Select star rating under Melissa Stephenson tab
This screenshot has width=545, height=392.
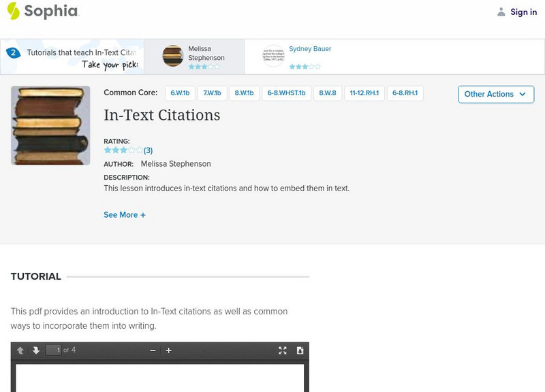tap(204, 66)
